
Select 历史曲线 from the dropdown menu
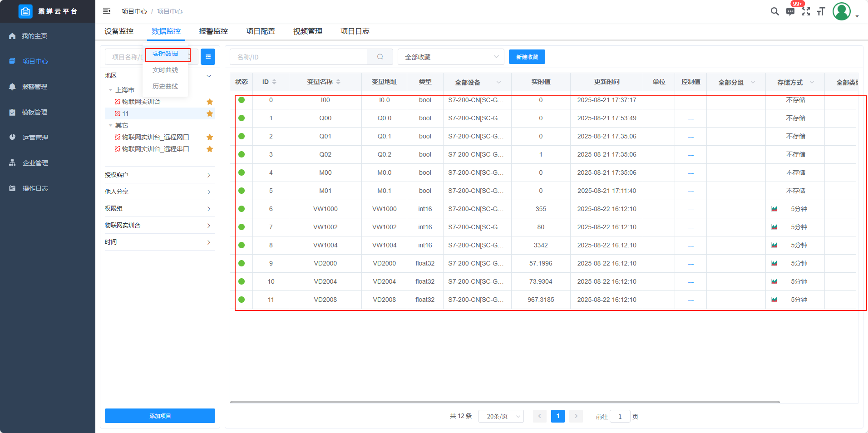165,86
